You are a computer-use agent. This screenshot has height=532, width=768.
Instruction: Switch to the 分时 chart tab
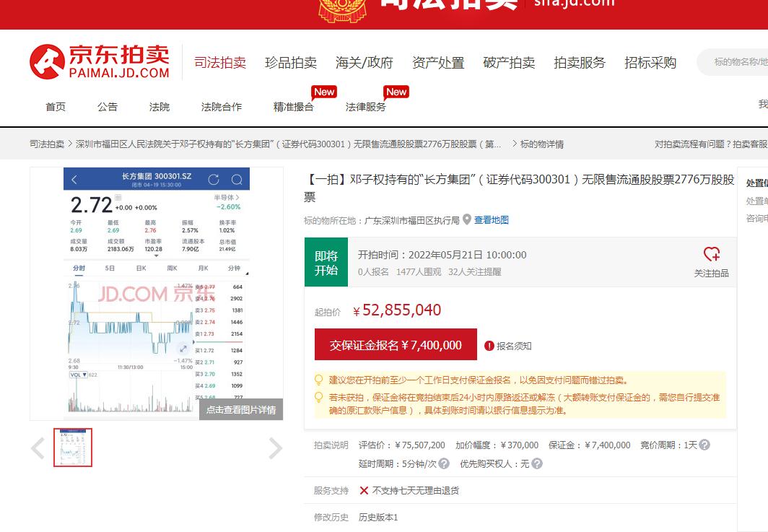coord(78,268)
